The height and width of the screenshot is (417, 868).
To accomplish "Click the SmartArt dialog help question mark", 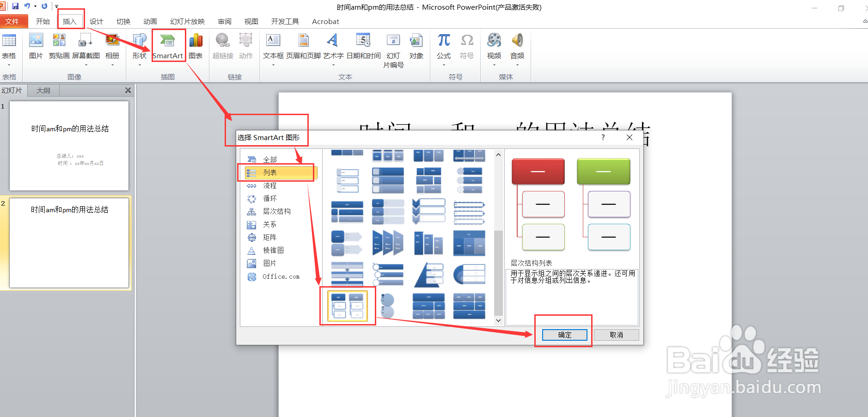I will 603,137.
